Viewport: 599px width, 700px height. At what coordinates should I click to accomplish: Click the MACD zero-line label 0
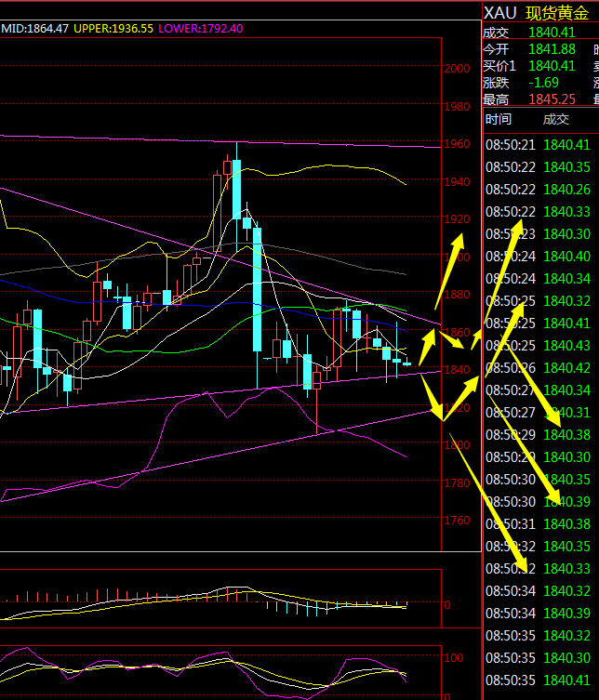tap(446, 604)
